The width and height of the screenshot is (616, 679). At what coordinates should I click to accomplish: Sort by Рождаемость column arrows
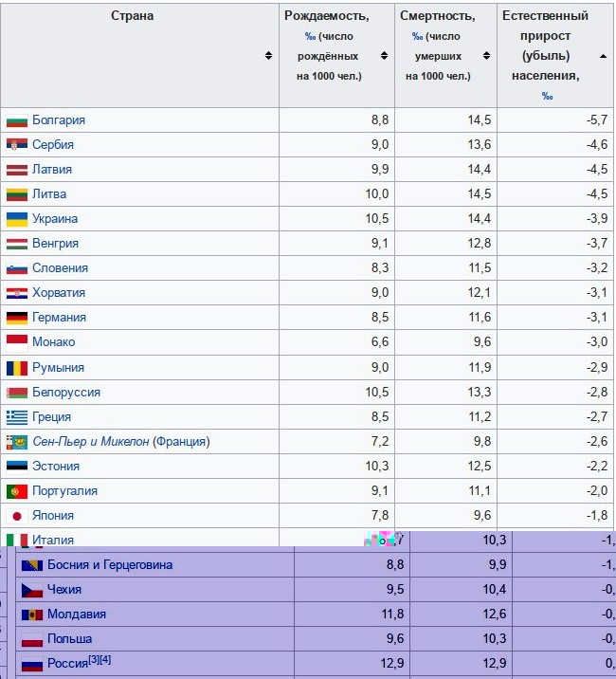(x=384, y=56)
